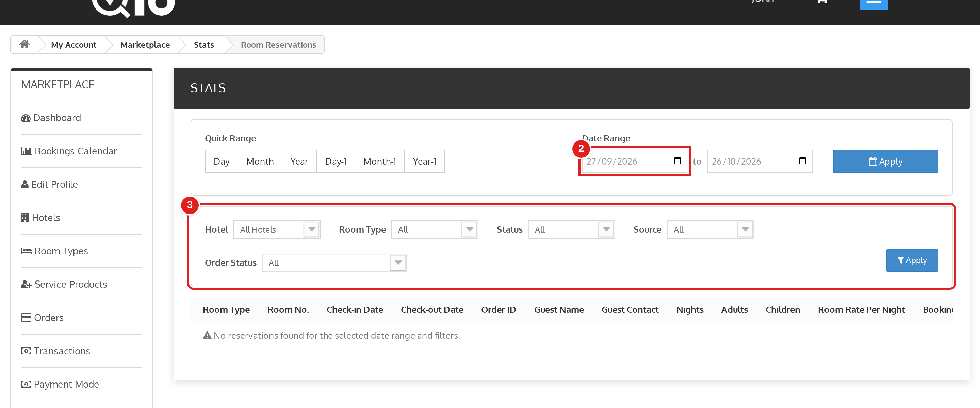Apply the reservation filters

pos(912,260)
